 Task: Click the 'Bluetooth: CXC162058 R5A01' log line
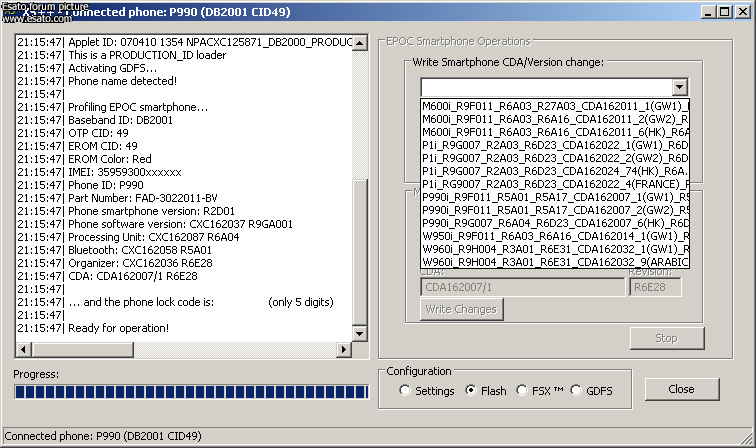click(x=114, y=250)
